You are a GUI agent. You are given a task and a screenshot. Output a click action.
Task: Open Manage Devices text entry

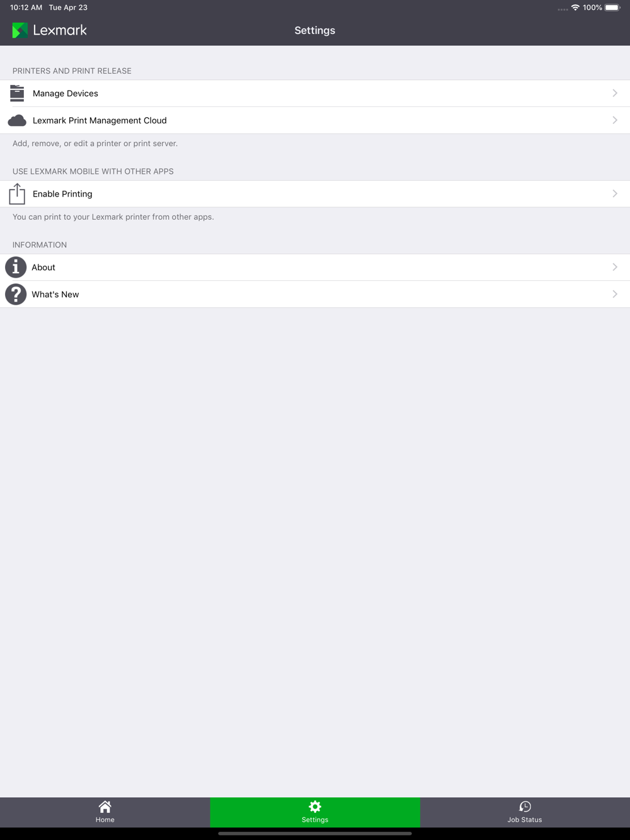pos(66,93)
